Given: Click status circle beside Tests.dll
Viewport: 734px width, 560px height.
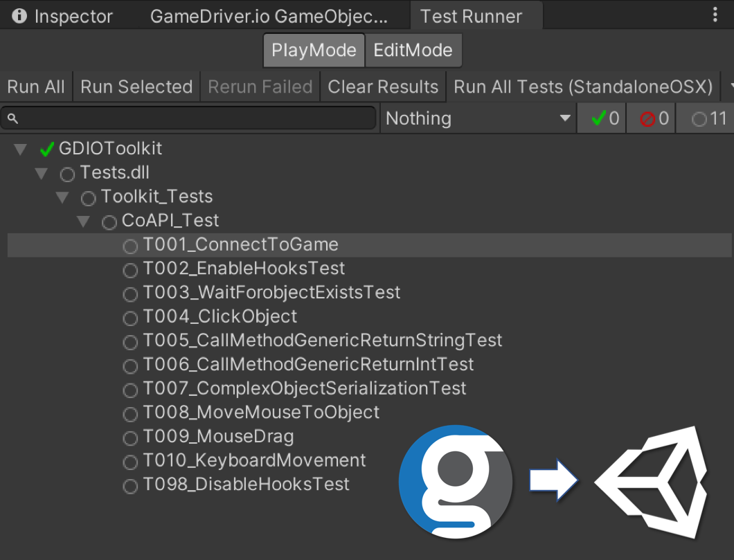Looking at the screenshot, I should [x=67, y=174].
